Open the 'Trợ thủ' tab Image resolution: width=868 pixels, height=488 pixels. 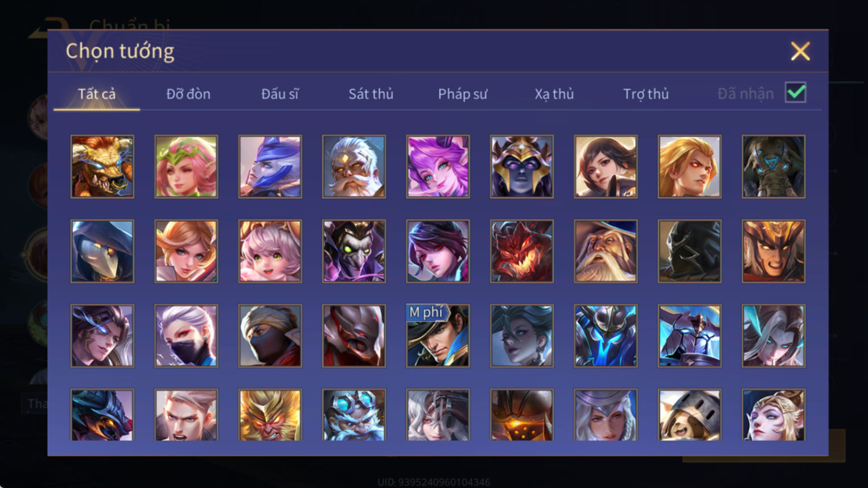pos(646,94)
